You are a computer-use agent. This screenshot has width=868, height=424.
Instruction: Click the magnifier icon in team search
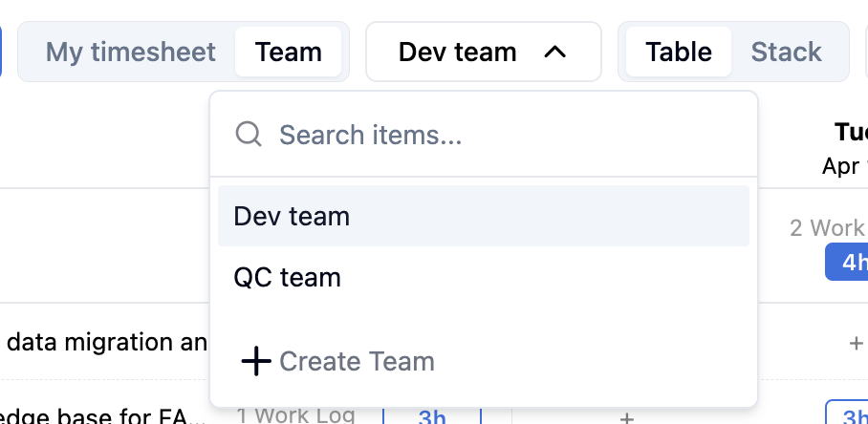tap(249, 135)
